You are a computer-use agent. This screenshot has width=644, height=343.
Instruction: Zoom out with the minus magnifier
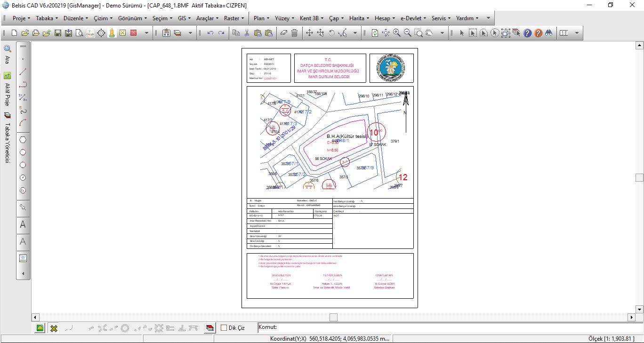(x=407, y=33)
